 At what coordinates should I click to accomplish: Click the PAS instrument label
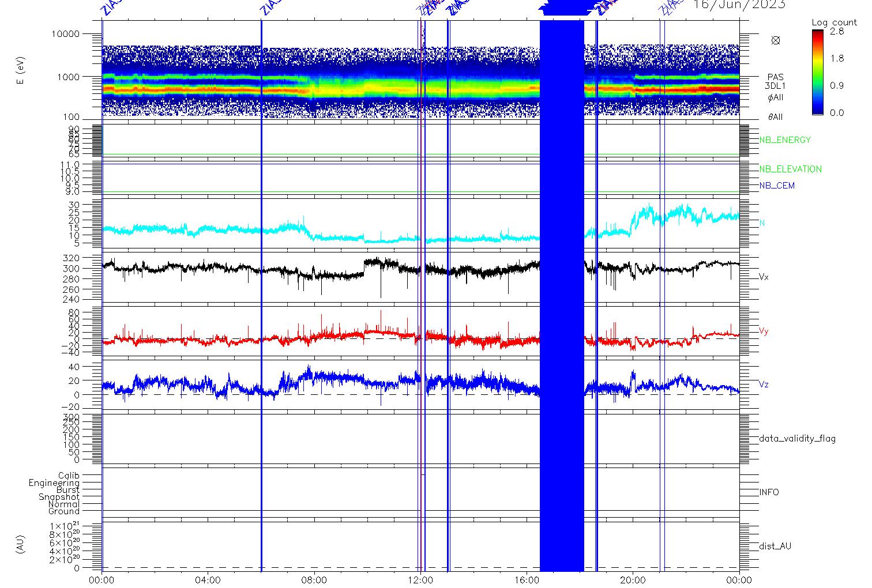point(776,77)
